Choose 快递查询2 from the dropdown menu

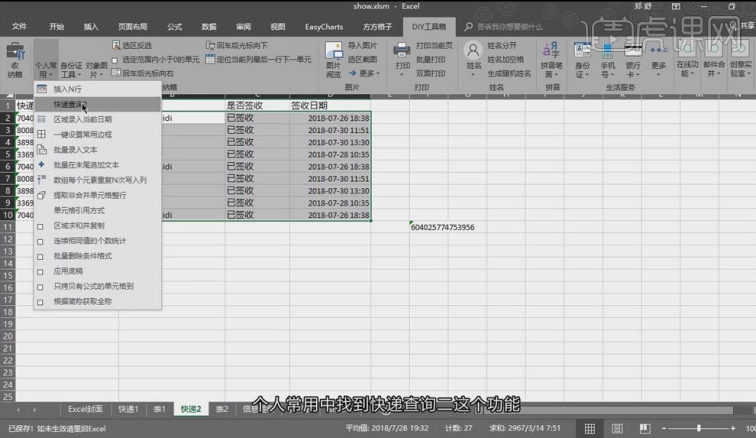tap(98, 104)
